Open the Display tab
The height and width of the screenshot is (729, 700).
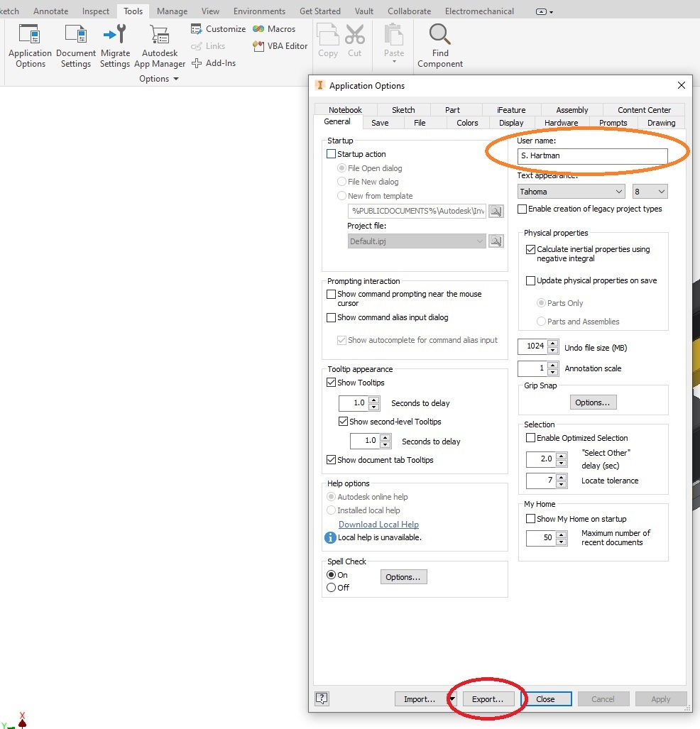[511, 123]
